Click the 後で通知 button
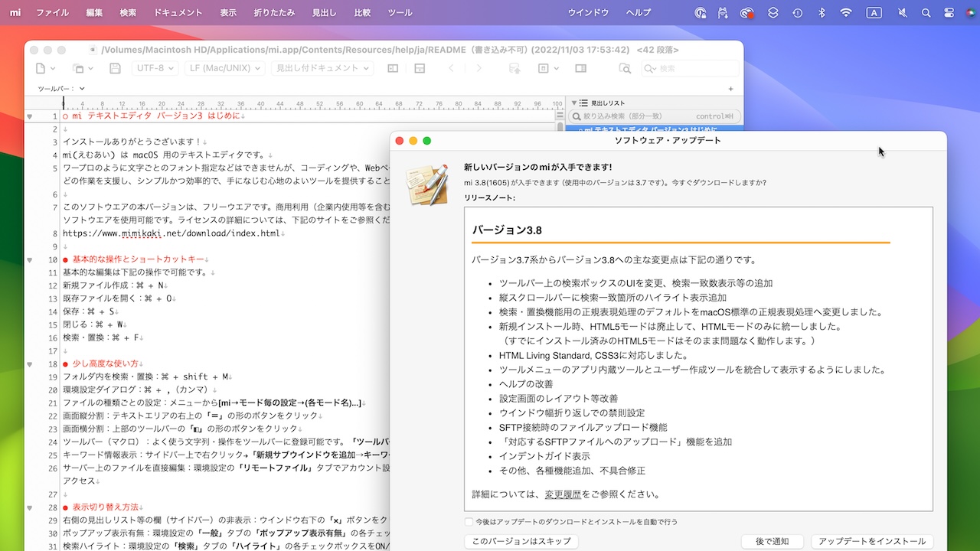 772,541
